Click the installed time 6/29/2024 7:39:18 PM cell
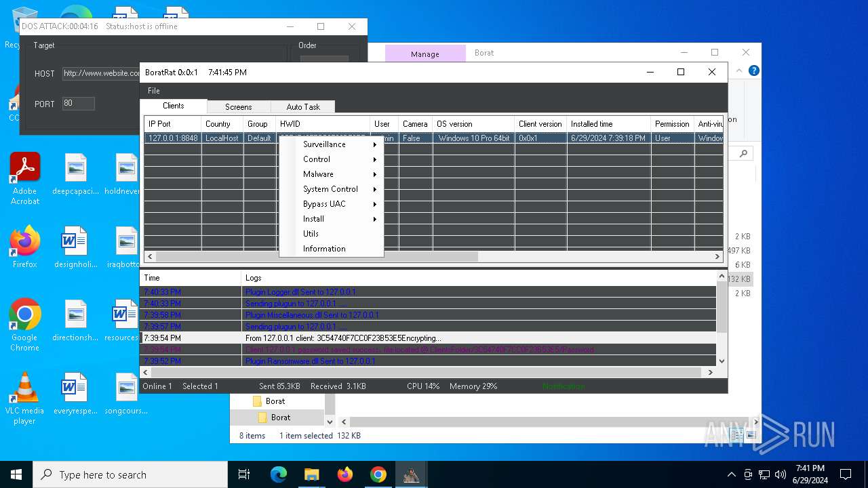 click(608, 138)
